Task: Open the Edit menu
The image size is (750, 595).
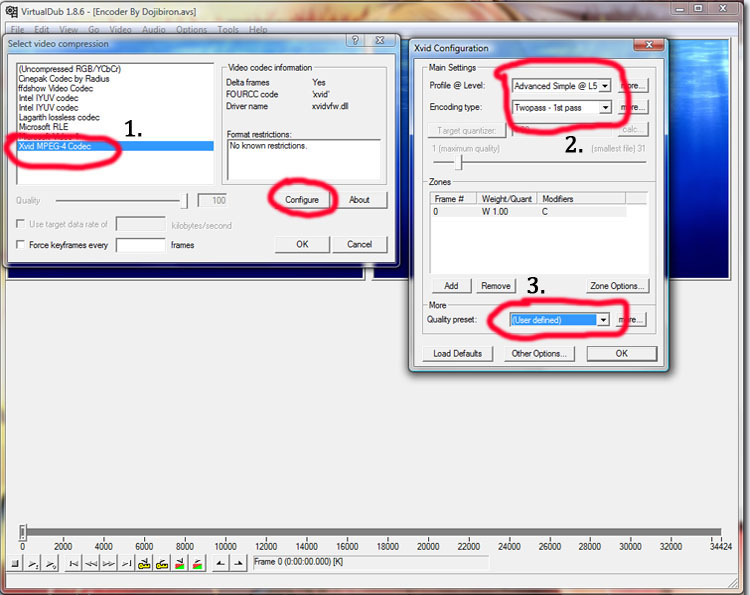Action: click(x=42, y=30)
